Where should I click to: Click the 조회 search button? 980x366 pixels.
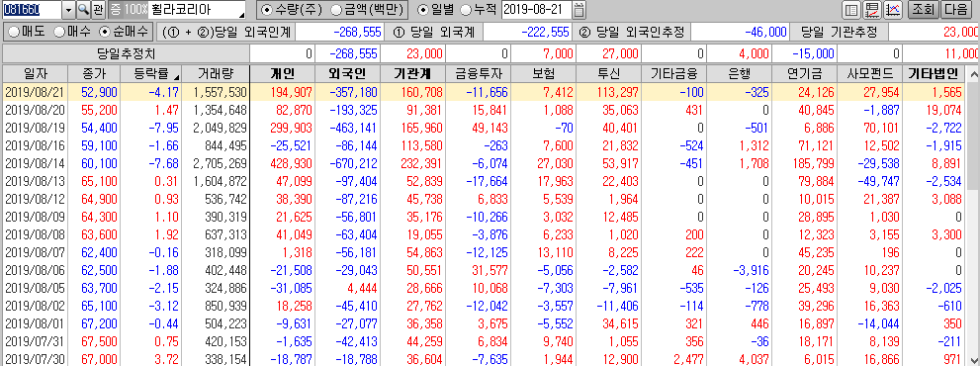[923, 10]
